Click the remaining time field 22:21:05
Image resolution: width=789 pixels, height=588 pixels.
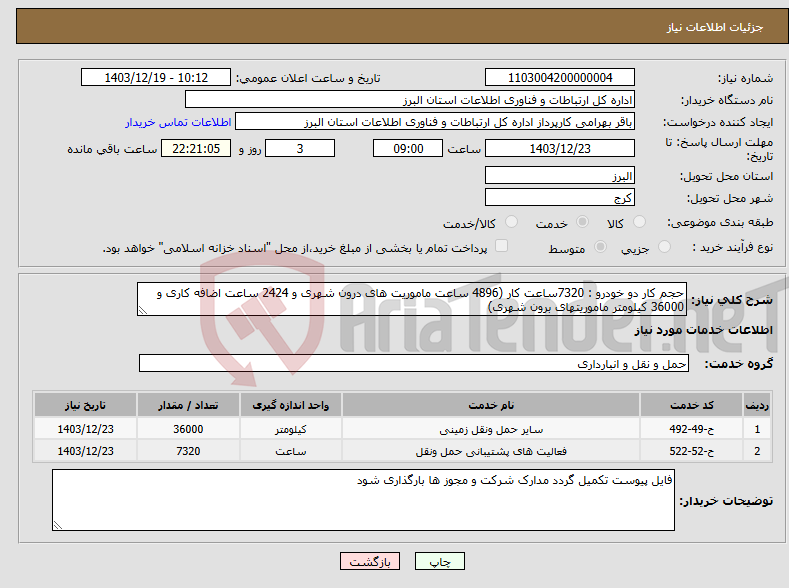(x=196, y=148)
